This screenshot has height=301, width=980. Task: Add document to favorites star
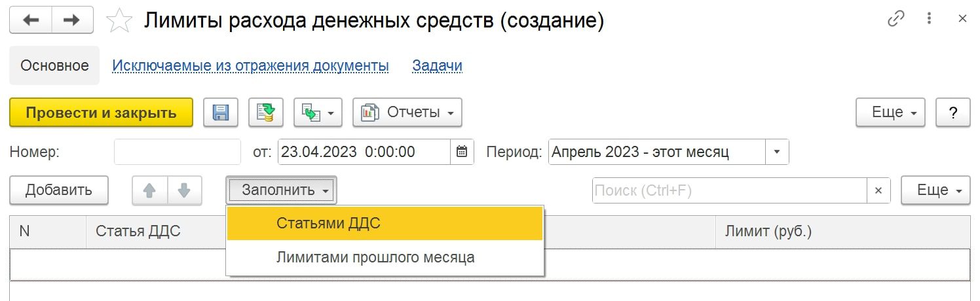[119, 21]
